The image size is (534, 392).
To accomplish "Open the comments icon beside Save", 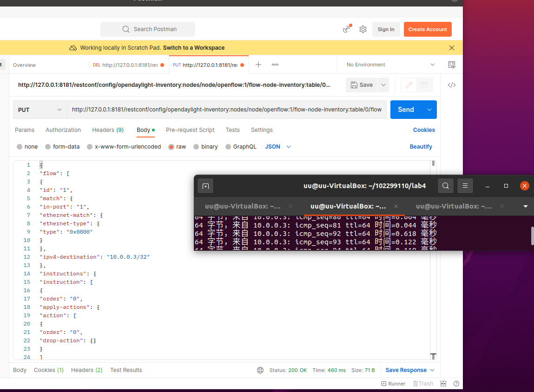I will point(424,85).
